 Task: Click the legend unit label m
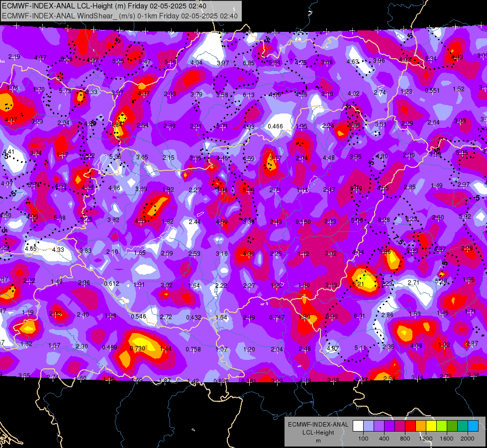point(318,441)
